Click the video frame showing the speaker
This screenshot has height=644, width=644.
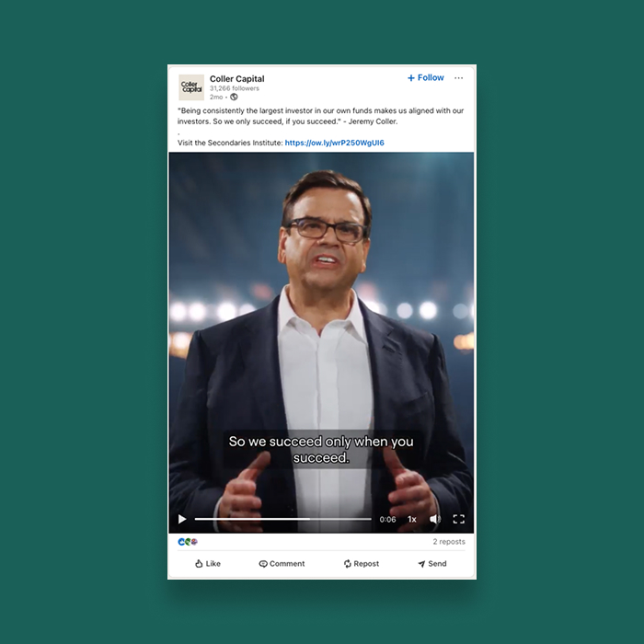[x=321, y=328]
